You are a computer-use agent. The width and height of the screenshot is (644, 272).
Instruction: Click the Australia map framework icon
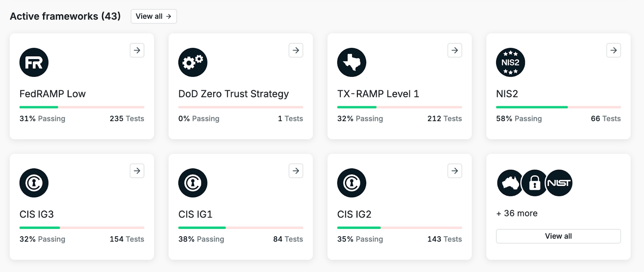[510, 183]
